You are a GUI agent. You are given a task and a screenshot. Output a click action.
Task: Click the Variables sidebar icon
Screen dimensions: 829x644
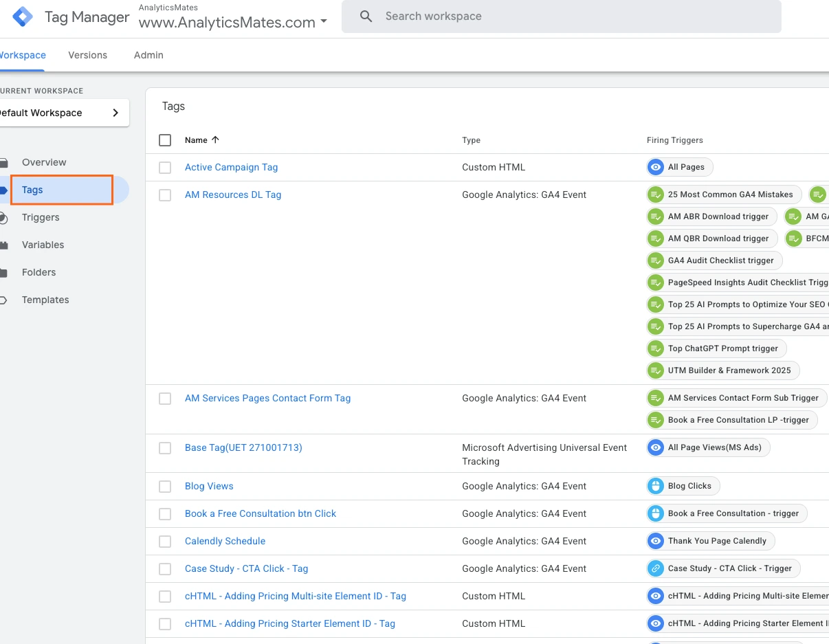tap(3, 245)
